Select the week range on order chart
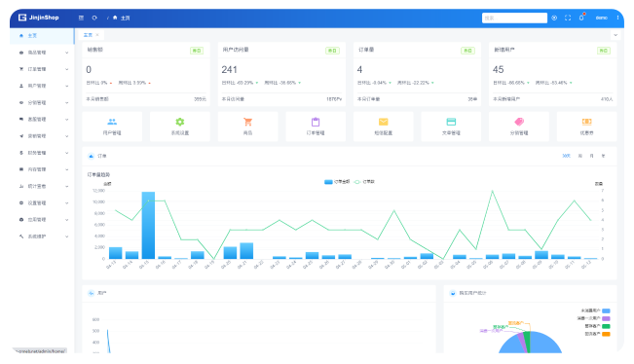This screenshot has width=634, height=364. coord(580,156)
